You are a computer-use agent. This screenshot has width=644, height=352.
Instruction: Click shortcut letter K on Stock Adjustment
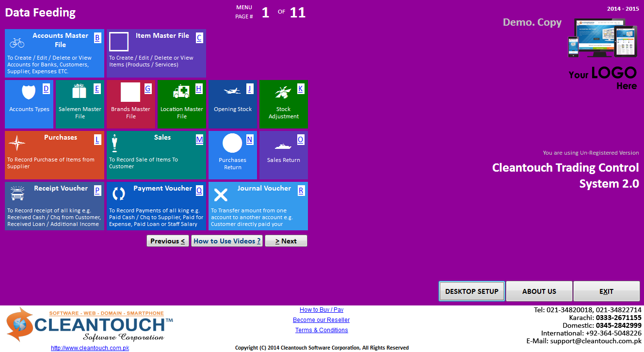(301, 89)
